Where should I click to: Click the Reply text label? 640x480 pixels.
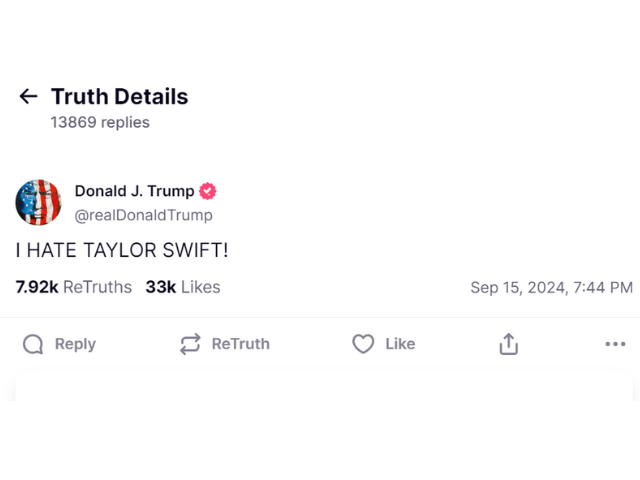point(75,344)
